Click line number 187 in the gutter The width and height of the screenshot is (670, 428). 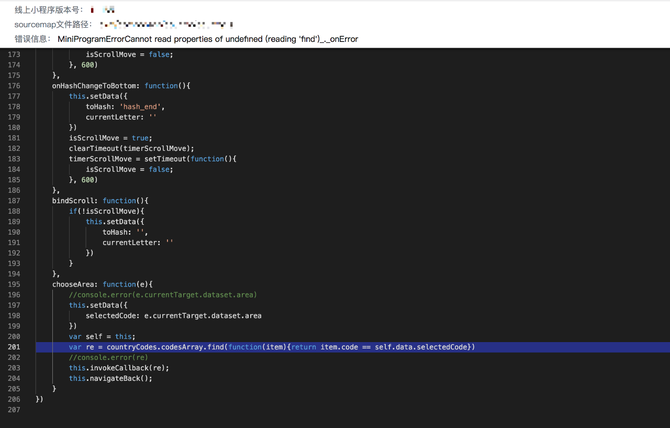point(12,201)
